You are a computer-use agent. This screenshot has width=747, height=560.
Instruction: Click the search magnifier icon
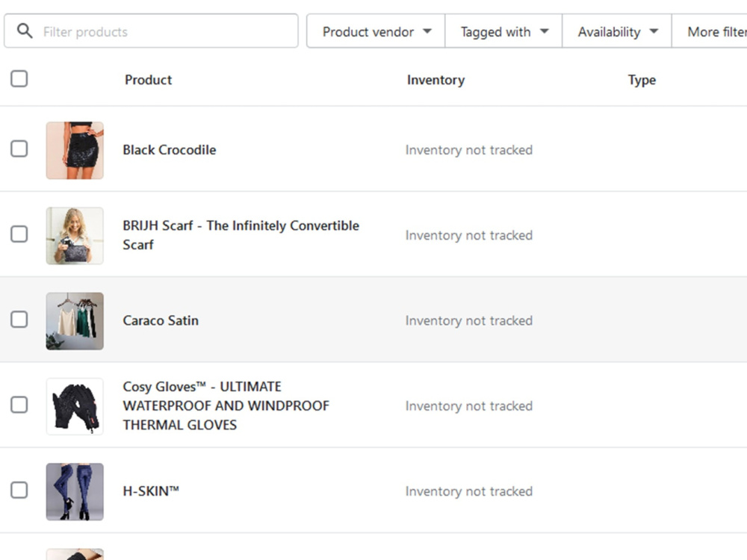tap(25, 31)
